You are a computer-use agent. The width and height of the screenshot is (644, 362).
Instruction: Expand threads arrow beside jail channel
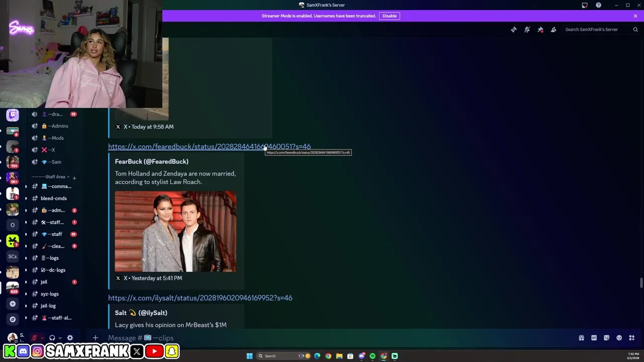(26, 282)
